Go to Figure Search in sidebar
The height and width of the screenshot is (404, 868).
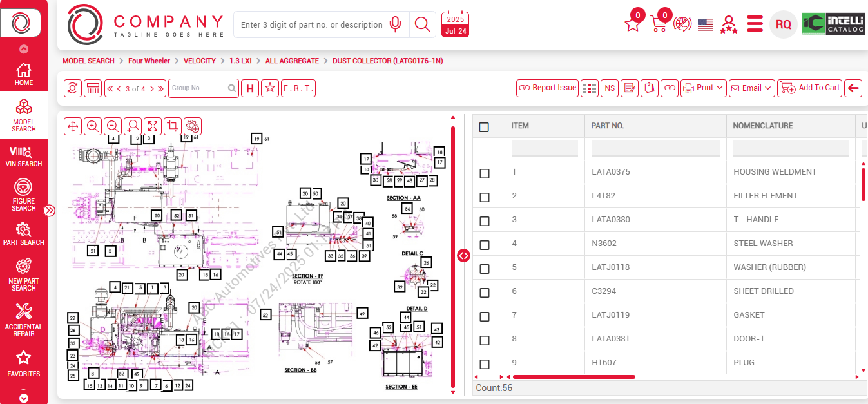pos(24,196)
